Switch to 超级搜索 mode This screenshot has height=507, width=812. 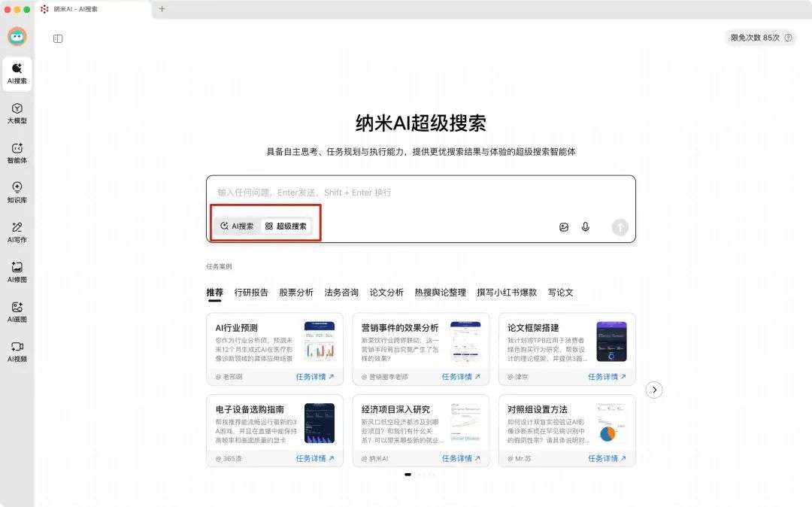[x=286, y=226]
